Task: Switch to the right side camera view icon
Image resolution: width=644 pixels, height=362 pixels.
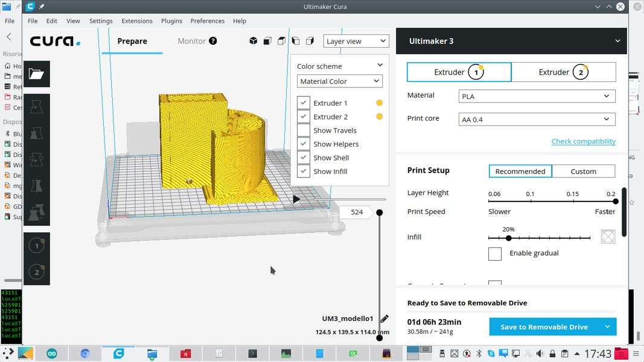Action: tap(310, 41)
